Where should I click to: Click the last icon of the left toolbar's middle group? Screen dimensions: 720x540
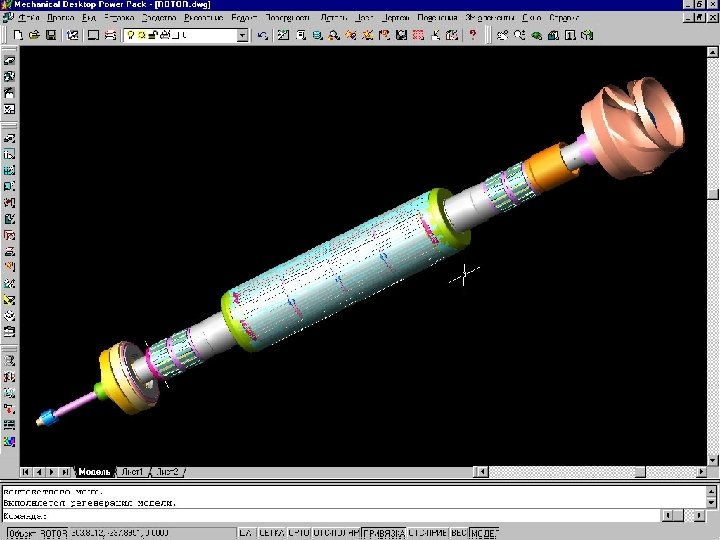click(x=9, y=332)
